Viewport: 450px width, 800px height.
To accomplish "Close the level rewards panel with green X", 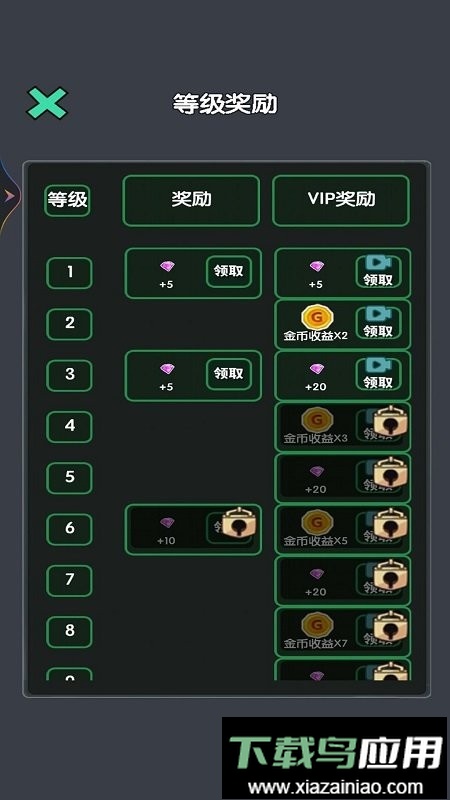I will [47, 104].
